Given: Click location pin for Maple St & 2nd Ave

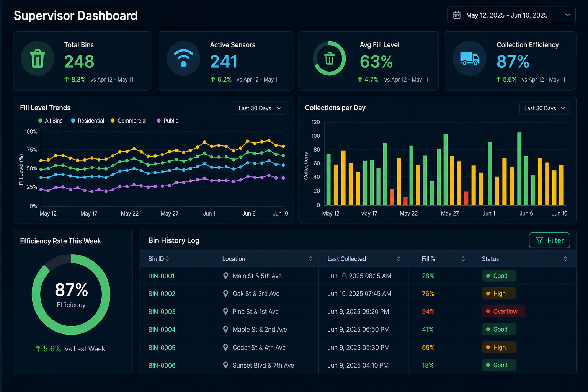Looking at the screenshot, I should coord(226,329).
